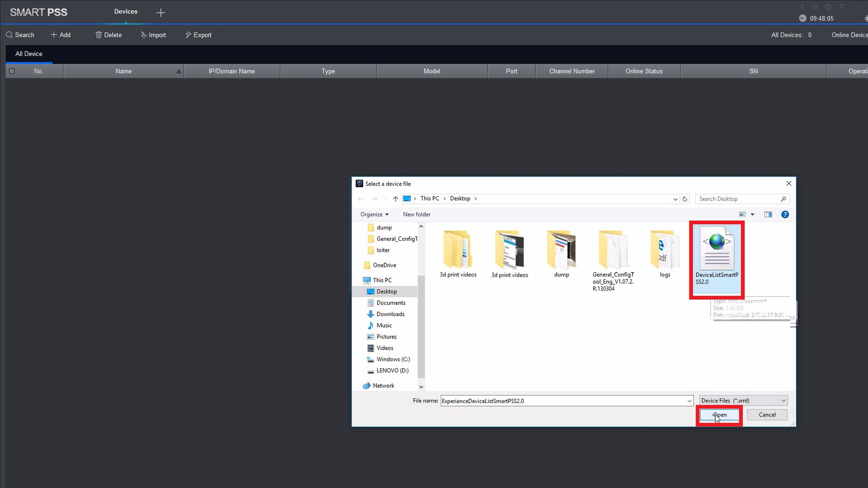The image size is (868, 488).
Task: Select This PC in the navigation pane
Action: click(x=382, y=280)
